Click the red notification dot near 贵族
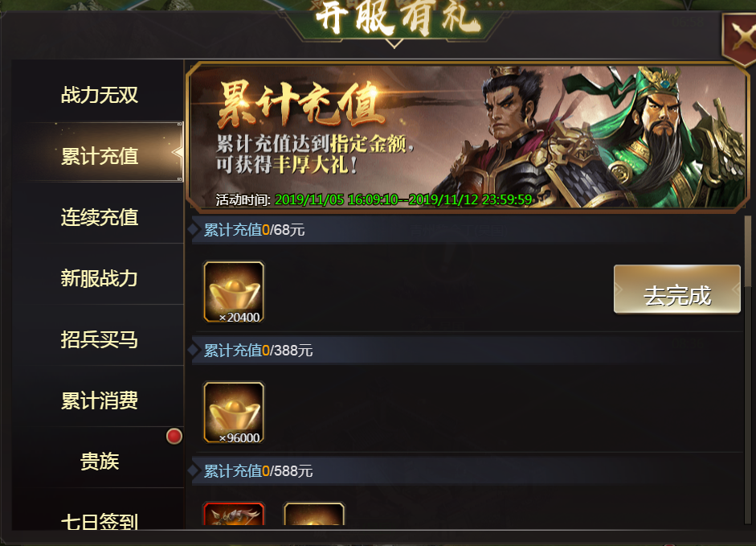This screenshot has width=756, height=546. pos(174,436)
